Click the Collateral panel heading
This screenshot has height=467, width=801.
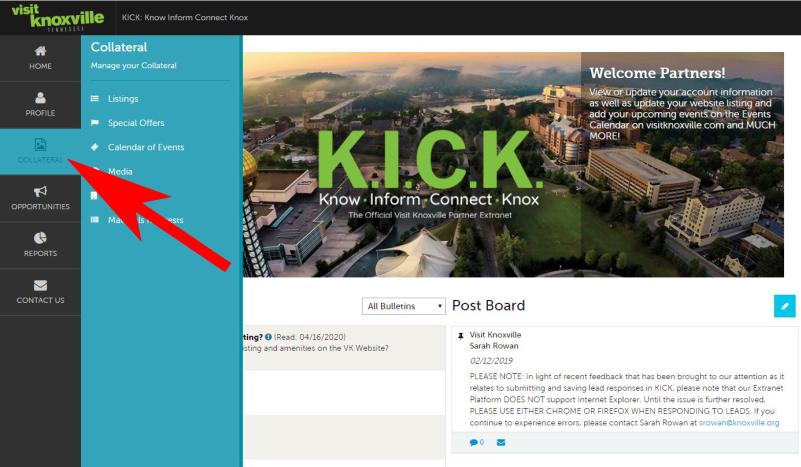119,47
